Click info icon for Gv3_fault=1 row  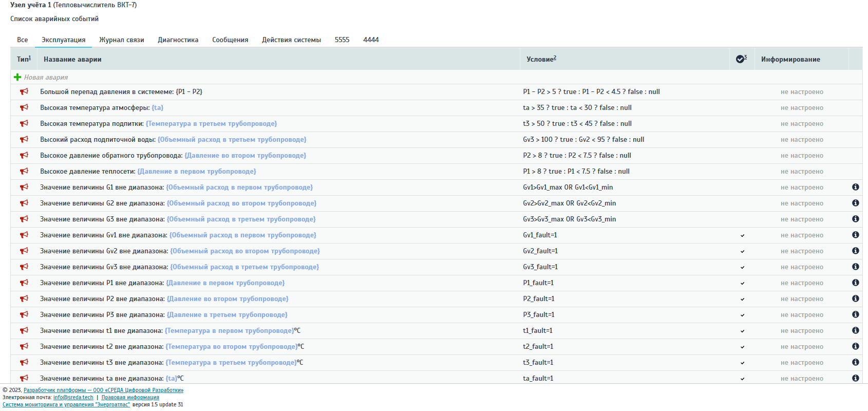855,267
